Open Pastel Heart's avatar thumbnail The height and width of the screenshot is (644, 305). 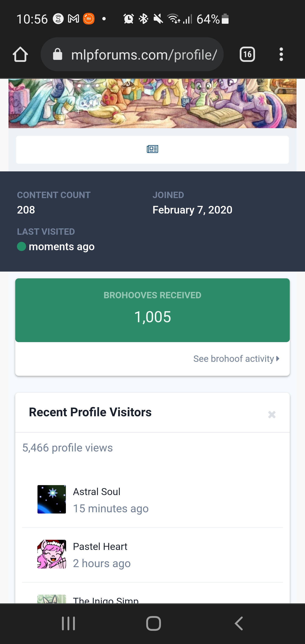(x=52, y=554)
